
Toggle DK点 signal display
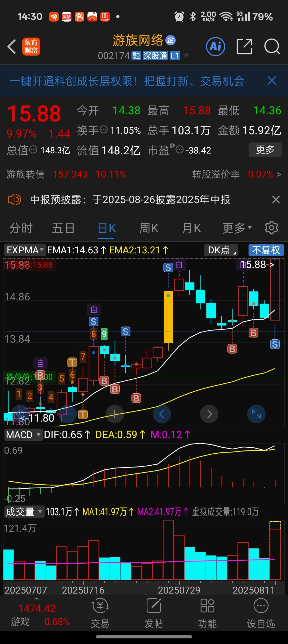[x=221, y=250]
